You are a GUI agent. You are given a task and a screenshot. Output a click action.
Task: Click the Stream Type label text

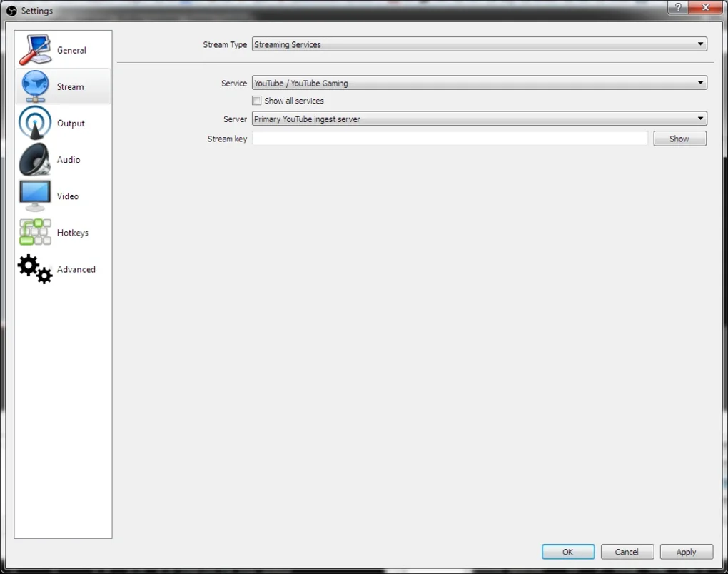(x=225, y=44)
